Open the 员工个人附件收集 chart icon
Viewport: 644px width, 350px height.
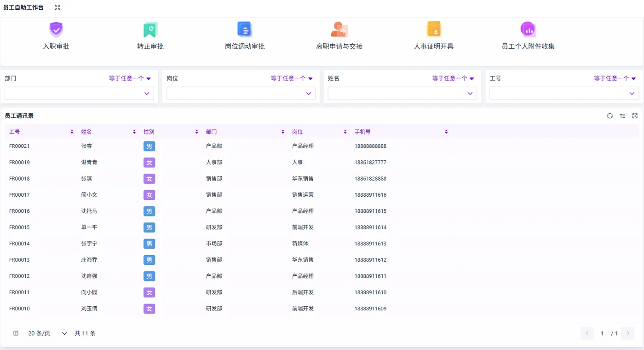tap(528, 29)
